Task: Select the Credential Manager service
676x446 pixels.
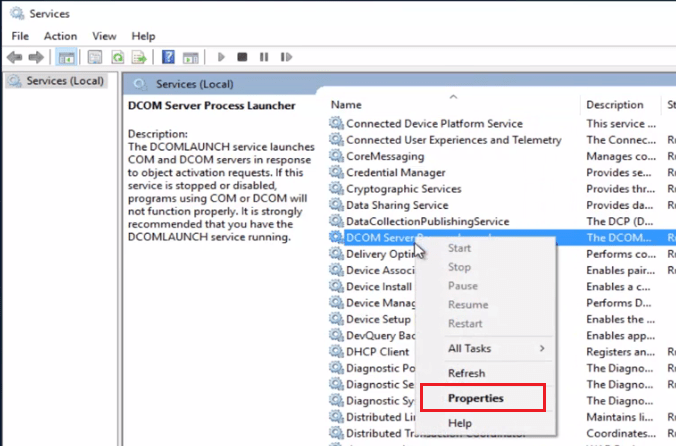Action: [x=396, y=172]
